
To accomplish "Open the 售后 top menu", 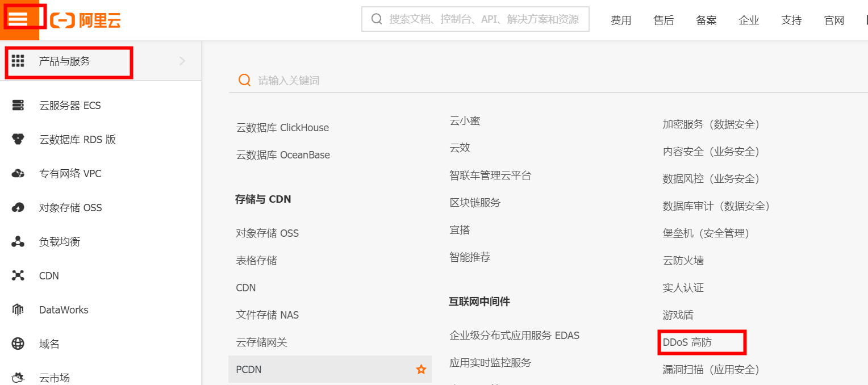I will coord(663,20).
